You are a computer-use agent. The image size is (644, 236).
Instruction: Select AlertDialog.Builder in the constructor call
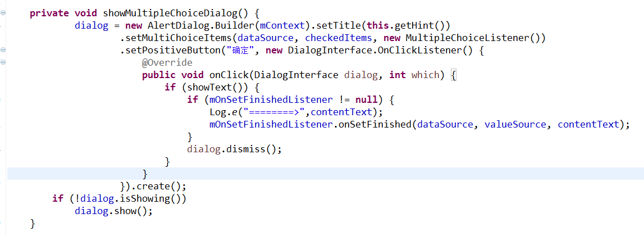tap(200, 25)
